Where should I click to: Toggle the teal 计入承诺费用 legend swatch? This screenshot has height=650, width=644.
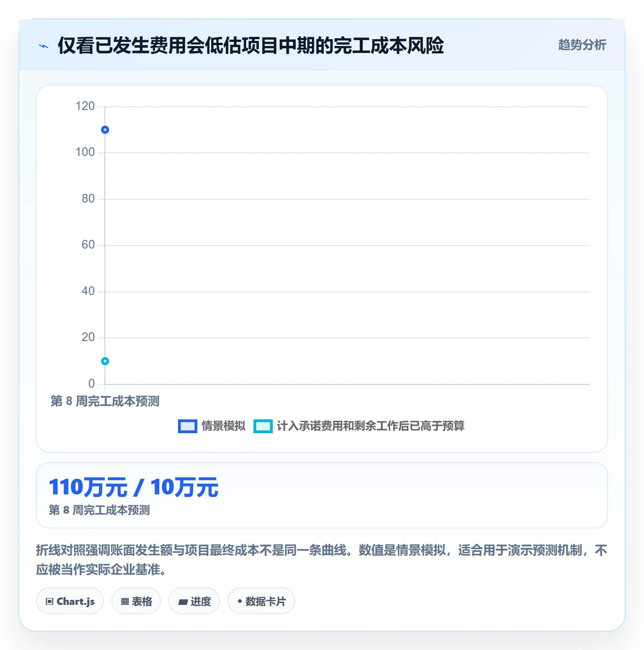pyautogui.click(x=263, y=426)
